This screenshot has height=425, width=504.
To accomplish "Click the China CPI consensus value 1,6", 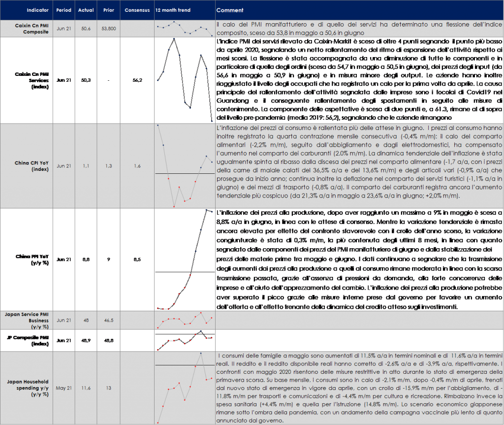I will click(136, 166).
